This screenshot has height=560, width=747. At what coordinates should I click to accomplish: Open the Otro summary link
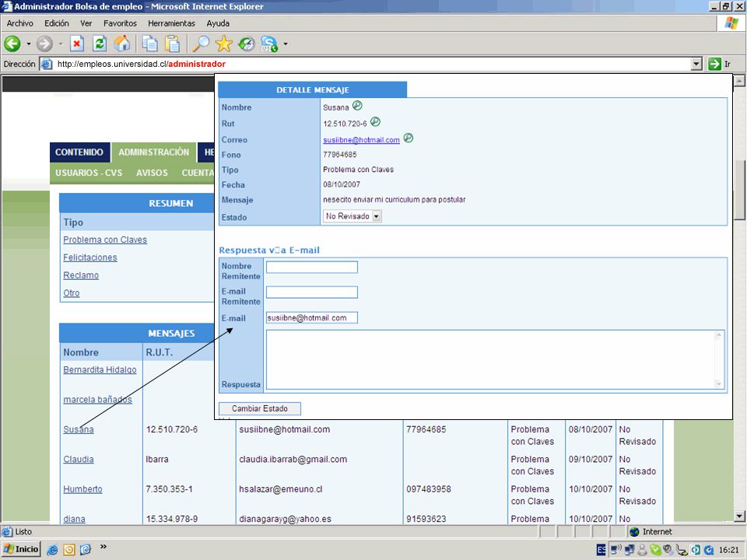(x=72, y=293)
